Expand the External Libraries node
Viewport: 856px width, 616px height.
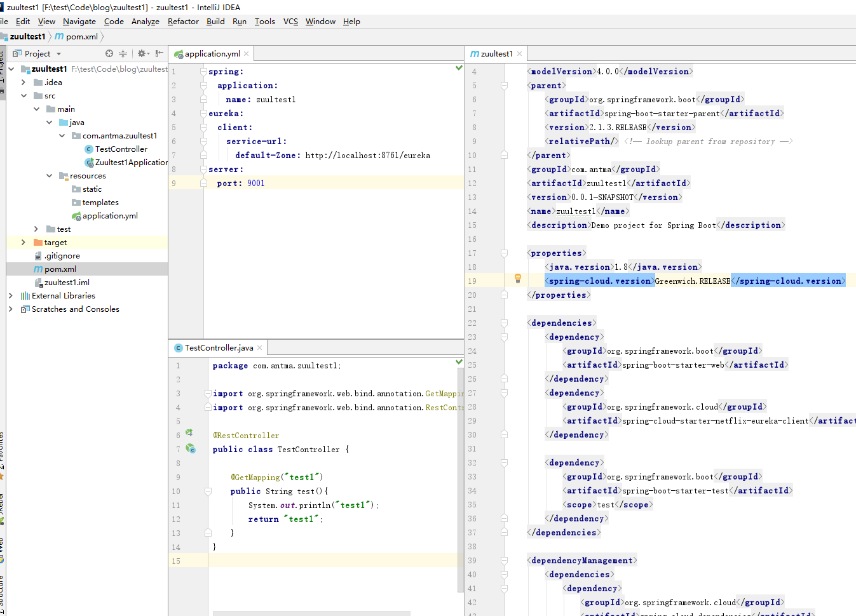(11, 296)
